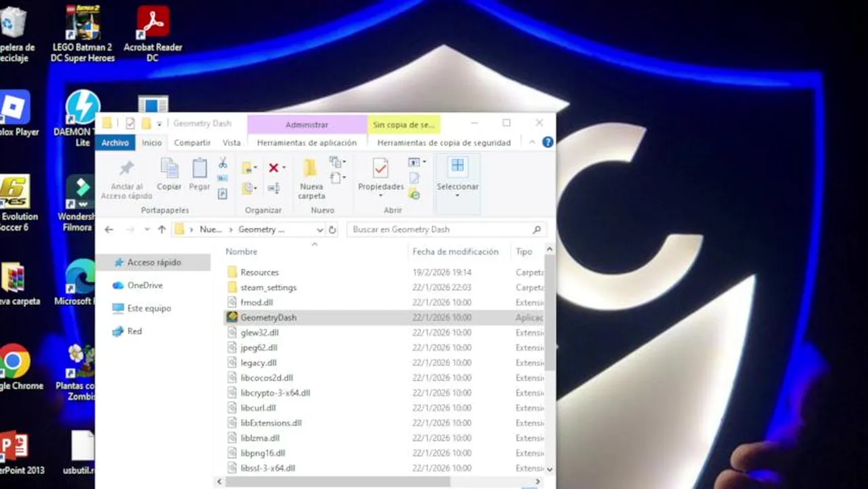This screenshot has width=868, height=489.
Task: Select Acceso rápido in navigation pane
Action: pos(153,262)
